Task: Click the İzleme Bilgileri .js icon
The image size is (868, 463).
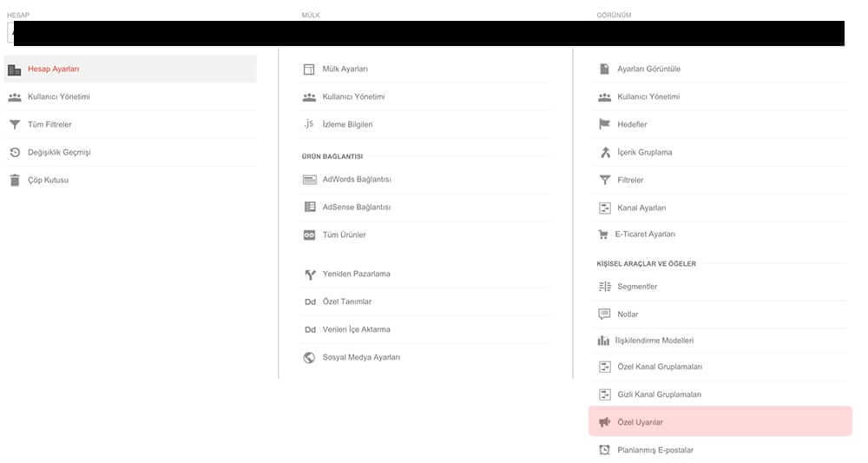Action: pyautogui.click(x=309, y=124)
